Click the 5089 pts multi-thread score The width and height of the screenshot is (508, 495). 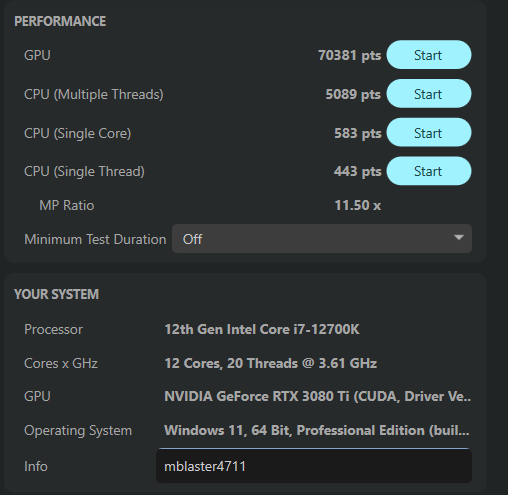[353, 94]
